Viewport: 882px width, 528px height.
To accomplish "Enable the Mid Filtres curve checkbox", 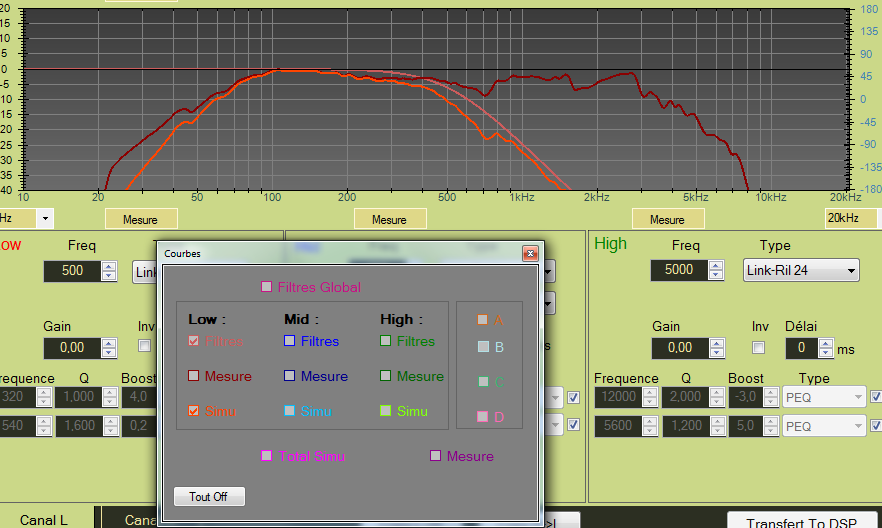I will [289, 341].
